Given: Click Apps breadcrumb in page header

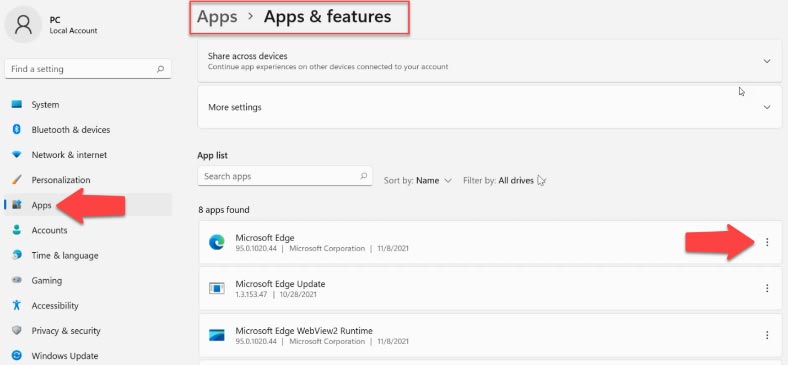Looking at the screenshot, I should [x=217, y=17].
